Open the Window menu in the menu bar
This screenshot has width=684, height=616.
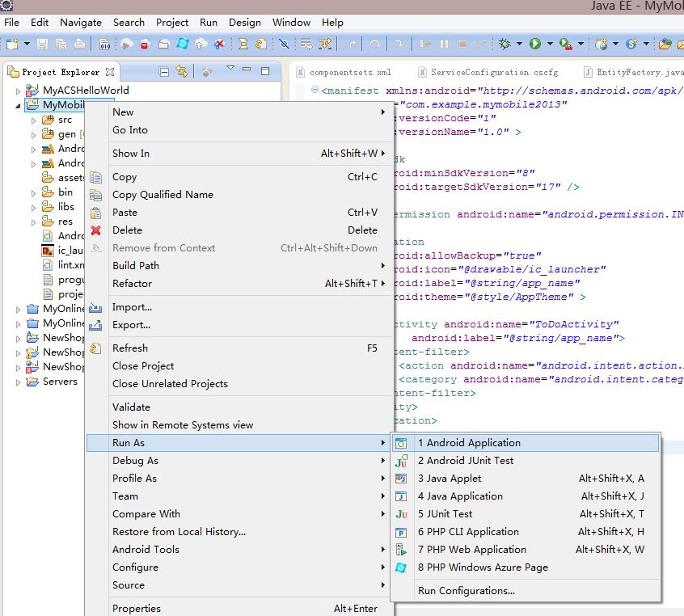(x=291, y=23)
